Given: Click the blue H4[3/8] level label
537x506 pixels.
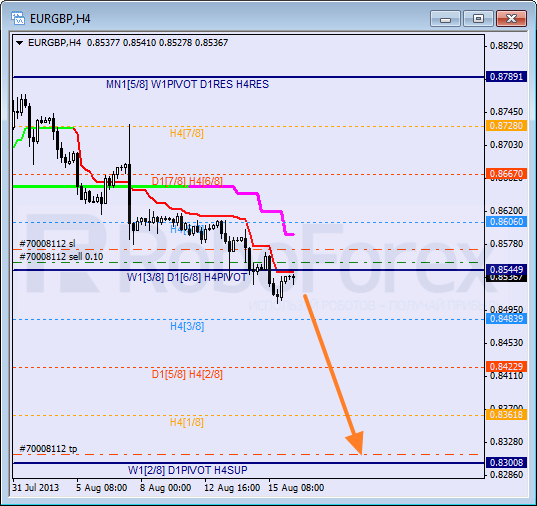Looking at the screenshot, I should click(x=187, y=326).
